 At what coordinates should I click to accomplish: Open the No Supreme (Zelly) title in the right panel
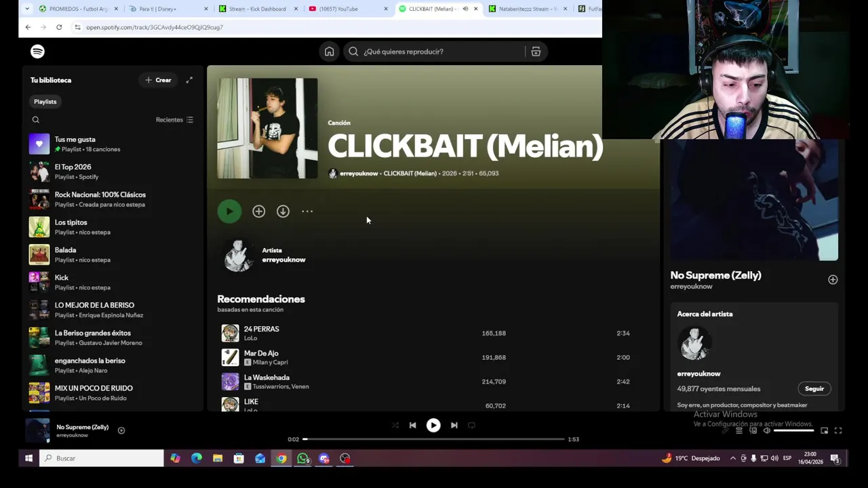tap(715, 275)
